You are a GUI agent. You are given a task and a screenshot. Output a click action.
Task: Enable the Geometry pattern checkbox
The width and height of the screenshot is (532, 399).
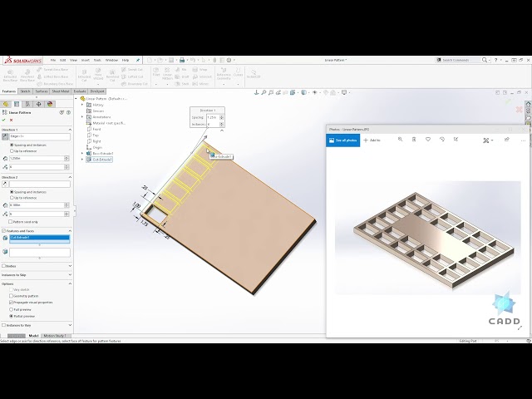point(12,296)
